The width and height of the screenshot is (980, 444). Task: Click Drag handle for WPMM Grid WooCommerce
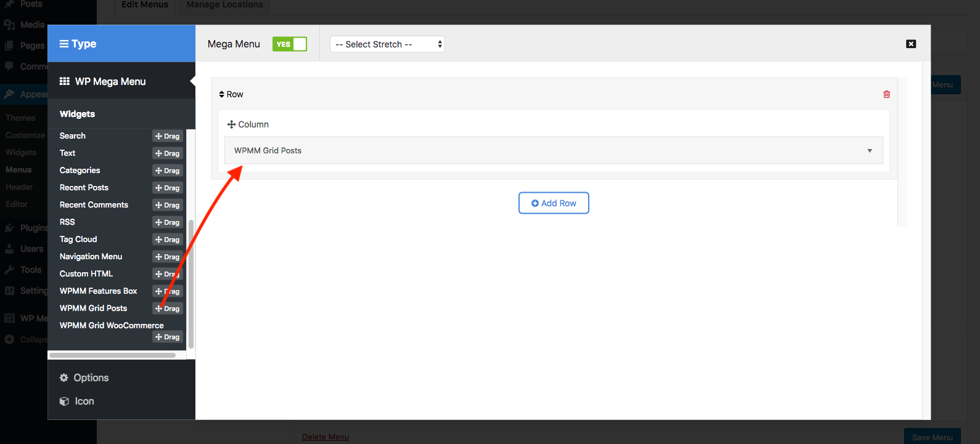click(168, 337)
